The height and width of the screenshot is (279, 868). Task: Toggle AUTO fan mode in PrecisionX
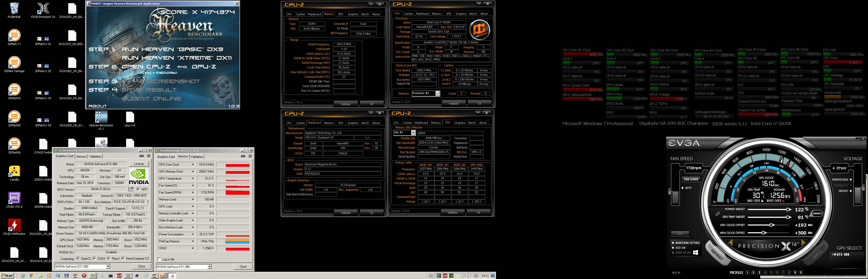683,188
